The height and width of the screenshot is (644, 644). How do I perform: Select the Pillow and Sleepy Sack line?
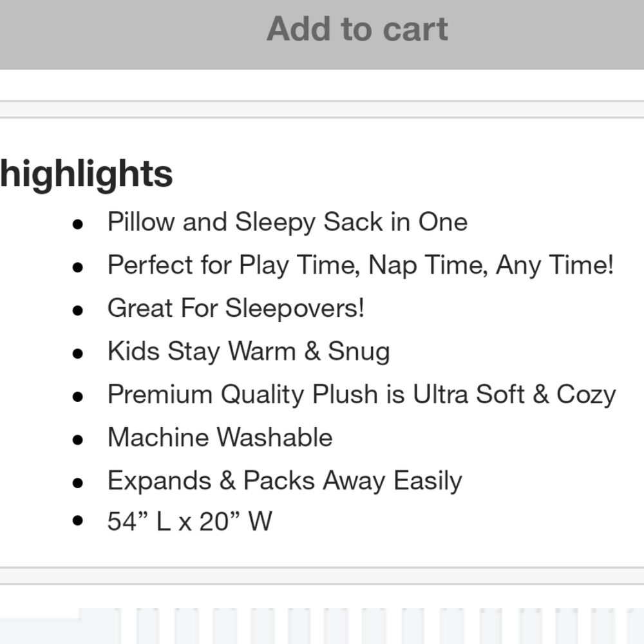coord(287,222)
